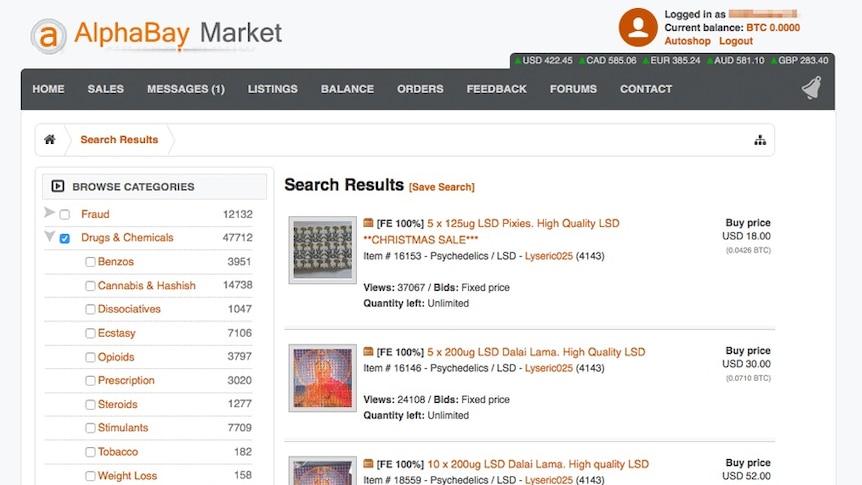Click the small icon beside the Pixies listing
This screenshot has width=862, height=485.
tap(368, 223)
